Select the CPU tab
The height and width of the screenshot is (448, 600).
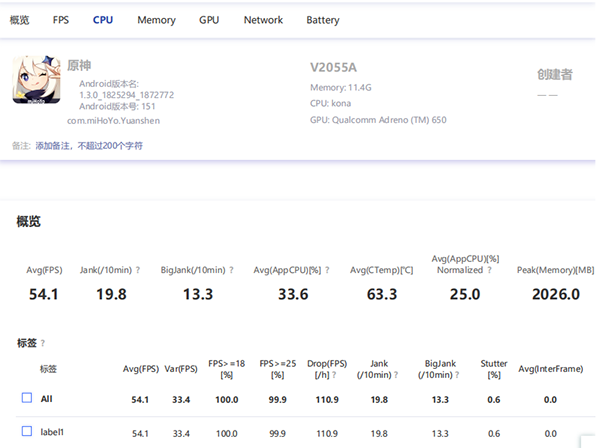(x=103, y=20)
